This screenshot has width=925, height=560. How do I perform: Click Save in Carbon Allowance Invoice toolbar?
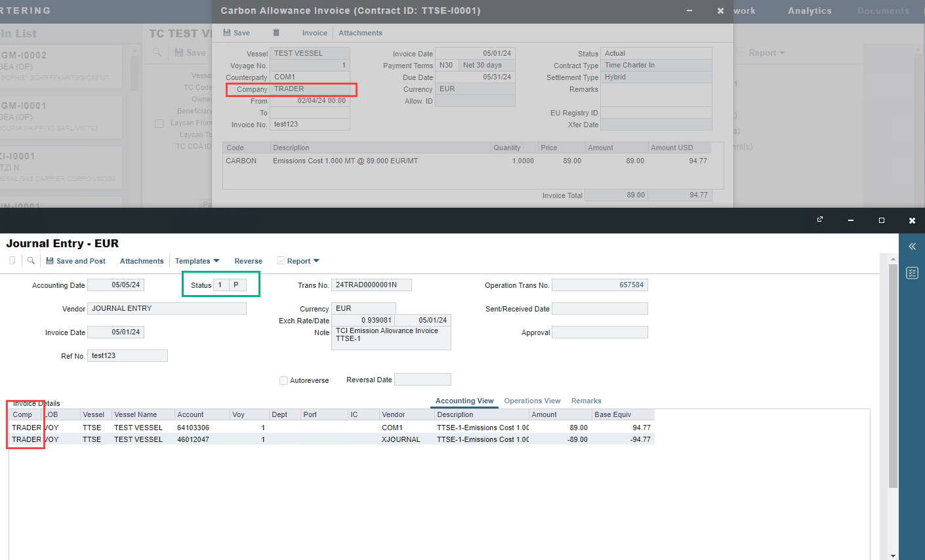237,33
